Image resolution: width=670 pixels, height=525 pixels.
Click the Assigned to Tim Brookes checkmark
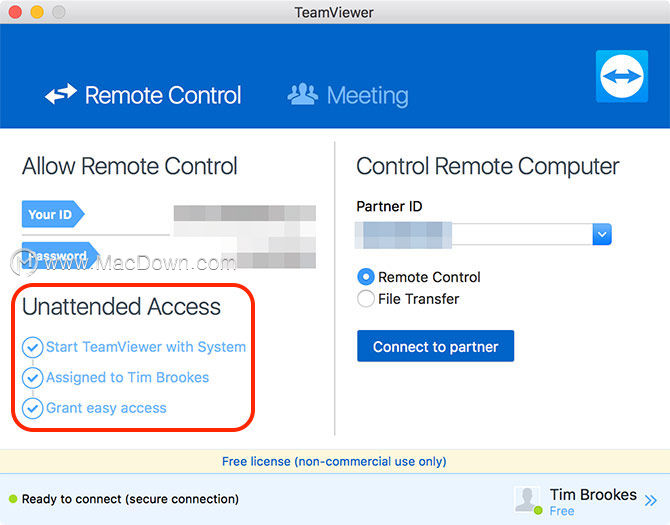tap(32, 378)
